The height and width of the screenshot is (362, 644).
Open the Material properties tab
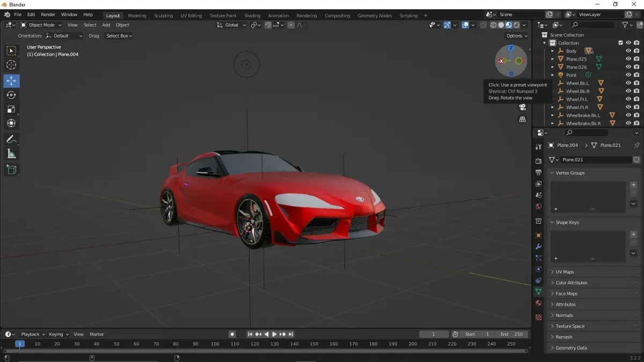pos(538,303)
